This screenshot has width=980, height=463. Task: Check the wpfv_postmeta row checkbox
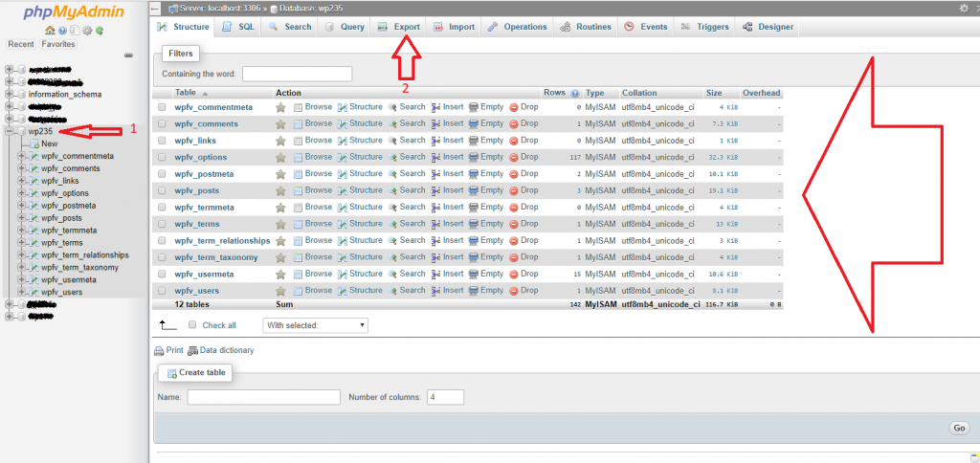click(x=162, y=174)
